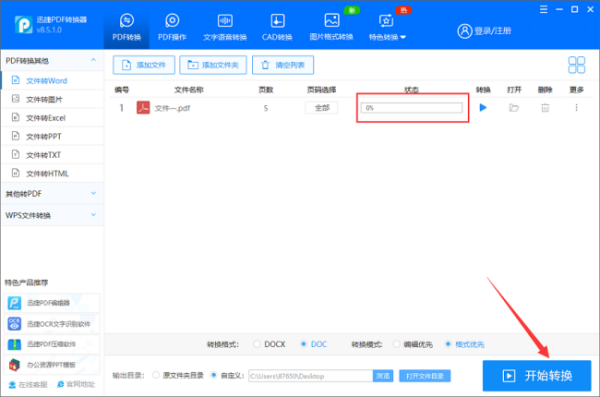This screenshot has height=397, width=600.
Task: Choose the 格式优先 conversion mode
Action: pos(448,344)
